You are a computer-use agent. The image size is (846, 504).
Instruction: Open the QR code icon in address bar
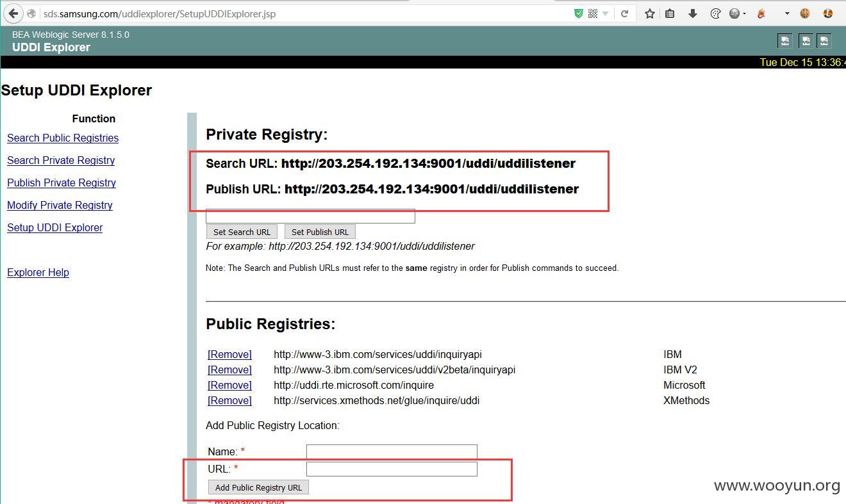[x=593, y=13]
